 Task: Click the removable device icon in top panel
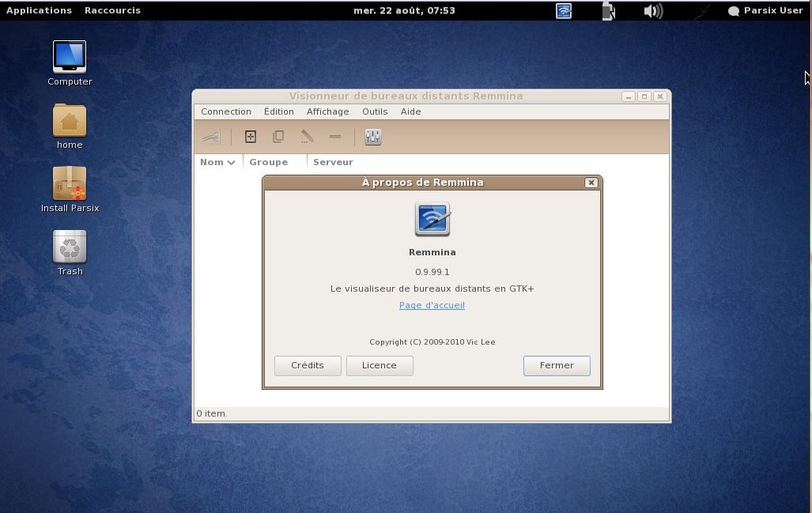pyautogui.click(x=609, y=11)
